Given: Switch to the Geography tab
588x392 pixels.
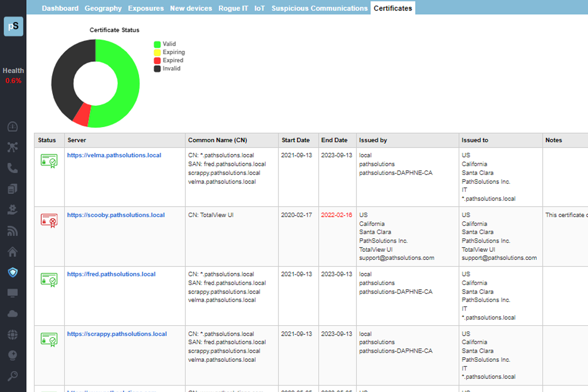Looking at the screenshot, I should point(103,8).
